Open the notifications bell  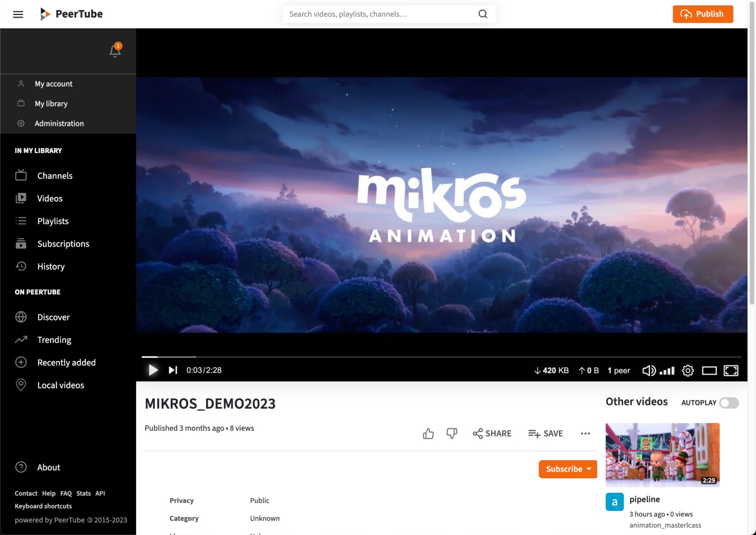tap(115, 50)
